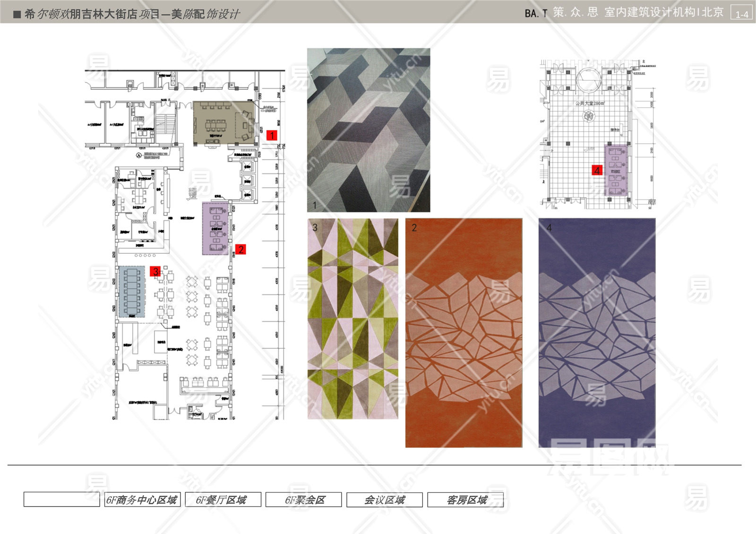Click the empty box left of 6F商务中心区域
Viewport: 756px width, 534px height.
click(61, 500)
